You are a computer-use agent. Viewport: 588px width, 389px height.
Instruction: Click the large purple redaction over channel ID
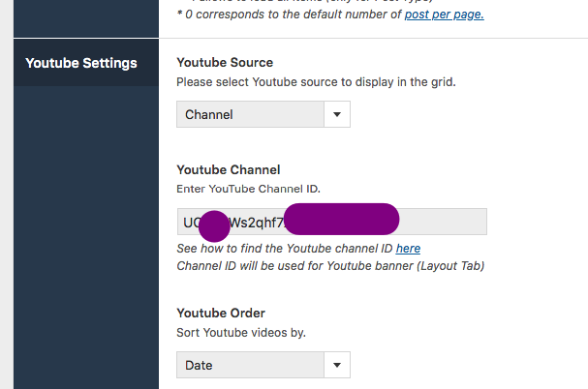coord(341,220)
